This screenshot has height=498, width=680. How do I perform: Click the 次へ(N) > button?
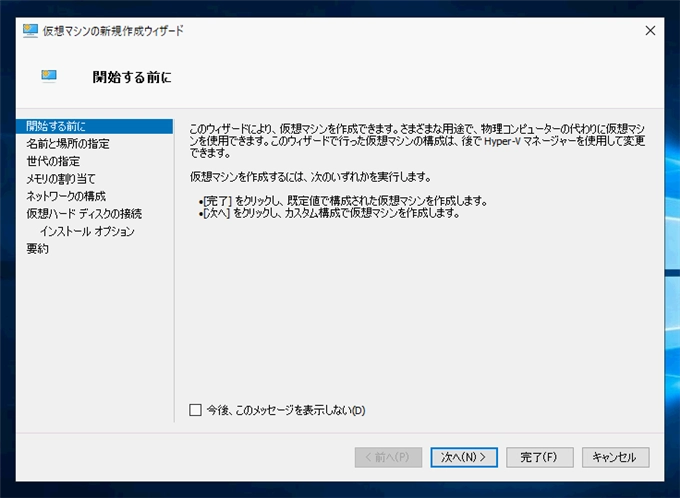tap(464, 457)
